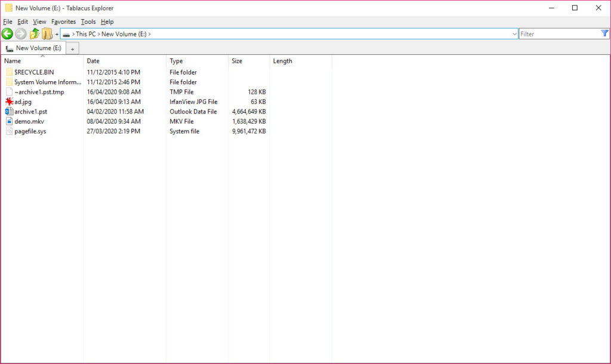Select the System Volume Information folder icon
Image resolution: width=611 pixels, height=364 pixels.
[x=10, y=82]
